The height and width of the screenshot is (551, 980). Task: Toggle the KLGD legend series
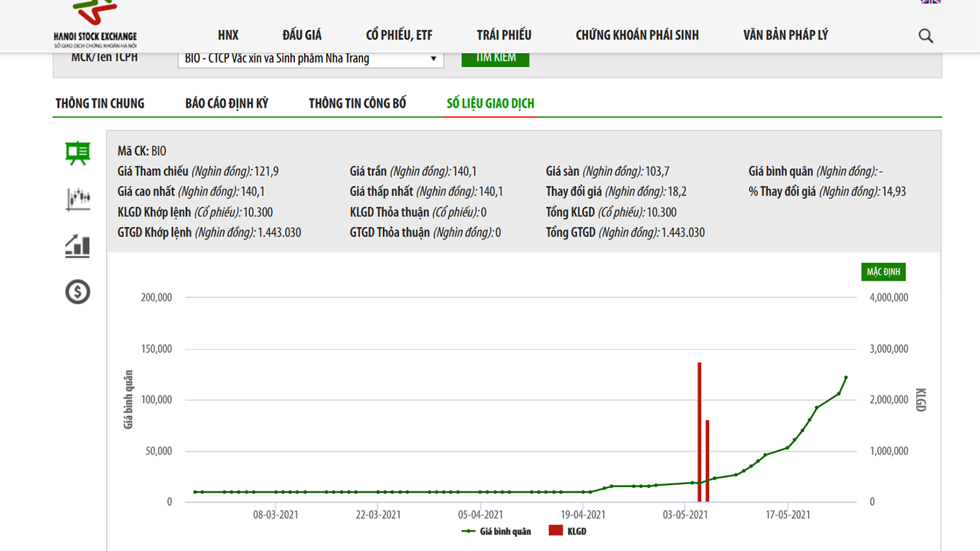click(567, 532)
